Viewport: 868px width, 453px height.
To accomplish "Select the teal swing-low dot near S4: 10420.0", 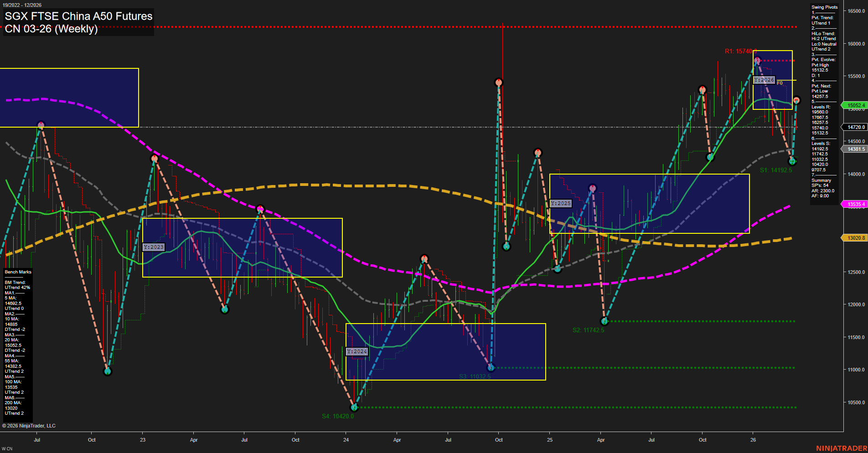I will (354, 408).
